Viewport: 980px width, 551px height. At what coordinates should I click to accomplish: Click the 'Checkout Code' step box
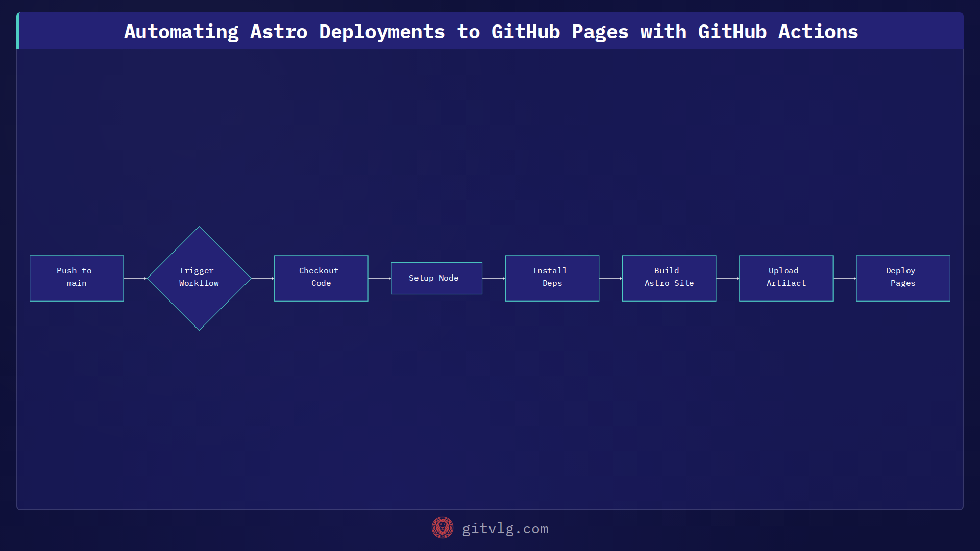[x=321, y=278]
